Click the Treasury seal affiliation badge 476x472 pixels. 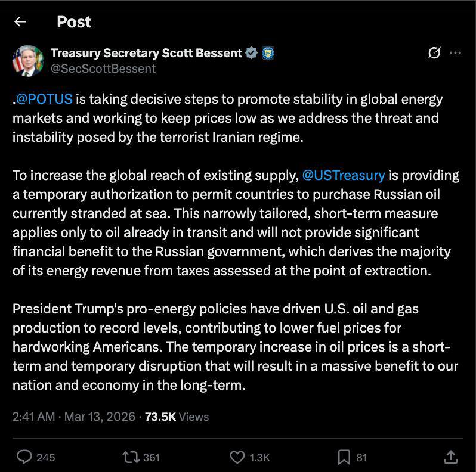[268, 53]
